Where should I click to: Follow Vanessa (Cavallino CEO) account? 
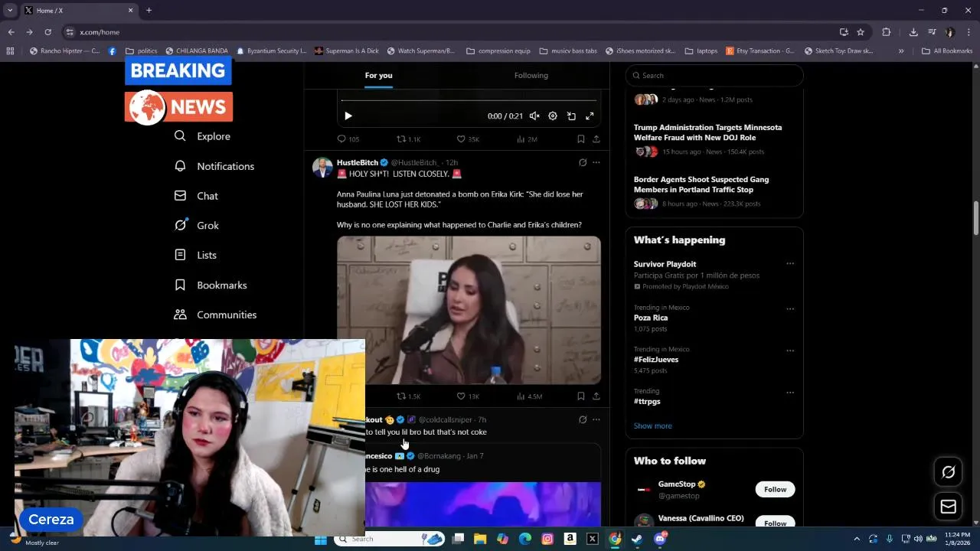click(775, 523)
